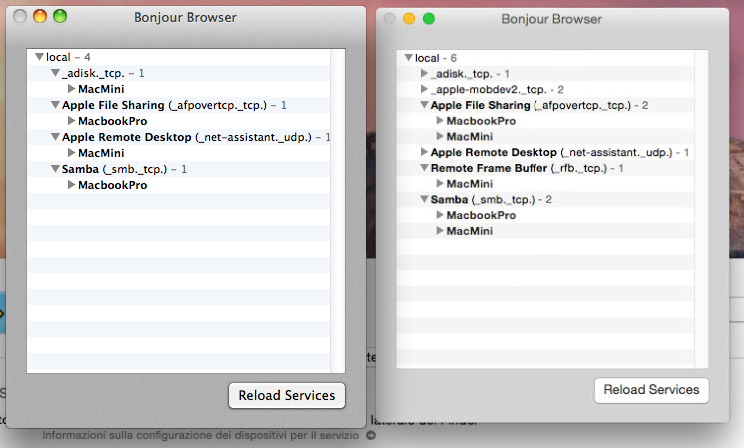Select 'MacMini' text under Remote Frame Buffer
744x448 pixels.
click(x=470, y=184)
